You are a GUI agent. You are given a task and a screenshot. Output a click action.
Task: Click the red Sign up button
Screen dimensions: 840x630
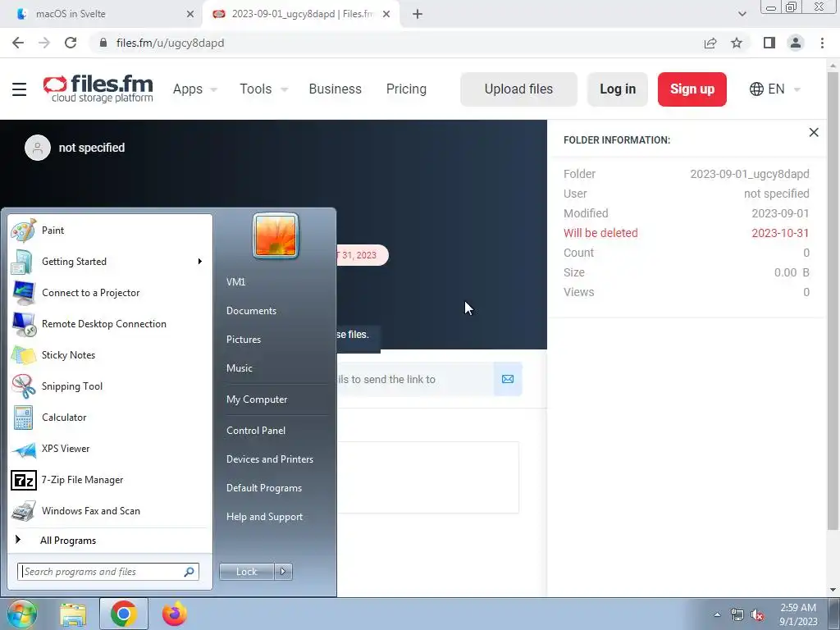pyautogui.click(x=692, y=89)
